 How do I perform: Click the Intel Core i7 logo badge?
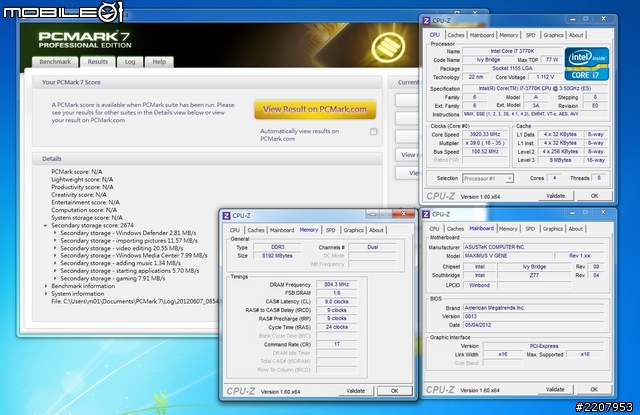(587, 64)
